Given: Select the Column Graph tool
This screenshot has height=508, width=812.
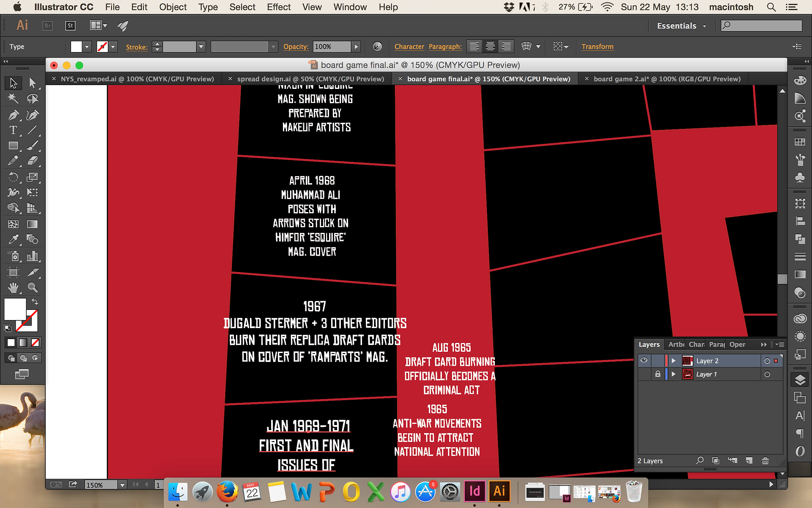Looking at the screenshot, I should pos(33,256).
